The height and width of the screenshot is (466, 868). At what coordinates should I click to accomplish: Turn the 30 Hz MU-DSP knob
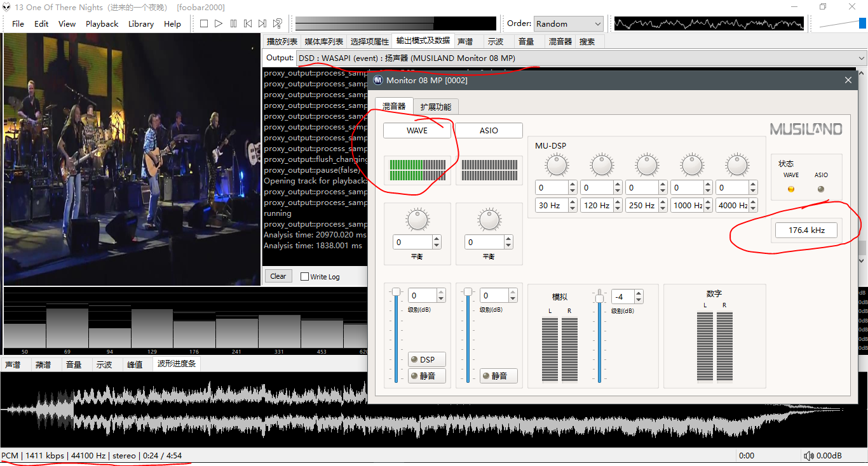point(556,166)
